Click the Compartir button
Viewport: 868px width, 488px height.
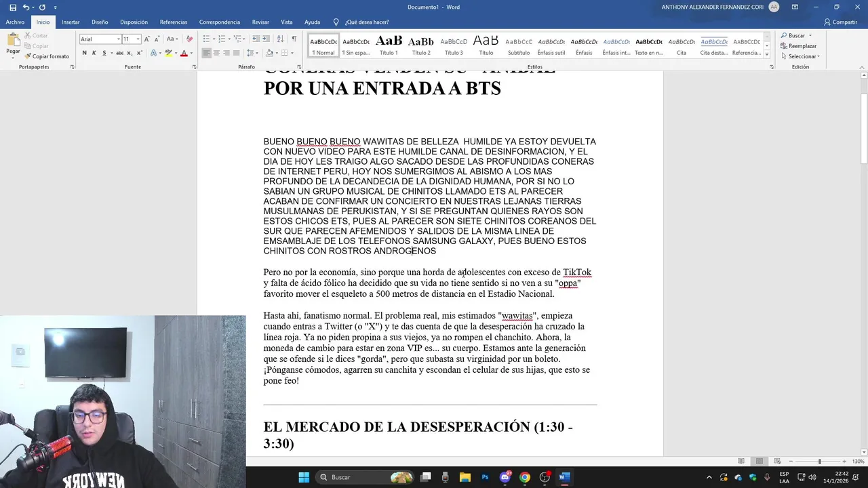[x=841, y=22]
